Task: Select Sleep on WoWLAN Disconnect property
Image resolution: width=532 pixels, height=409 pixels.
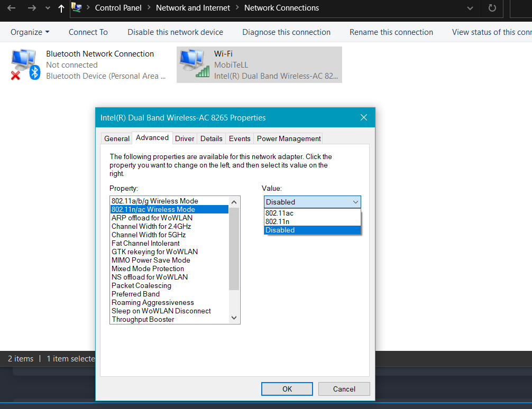Action: tap(169, 311)
